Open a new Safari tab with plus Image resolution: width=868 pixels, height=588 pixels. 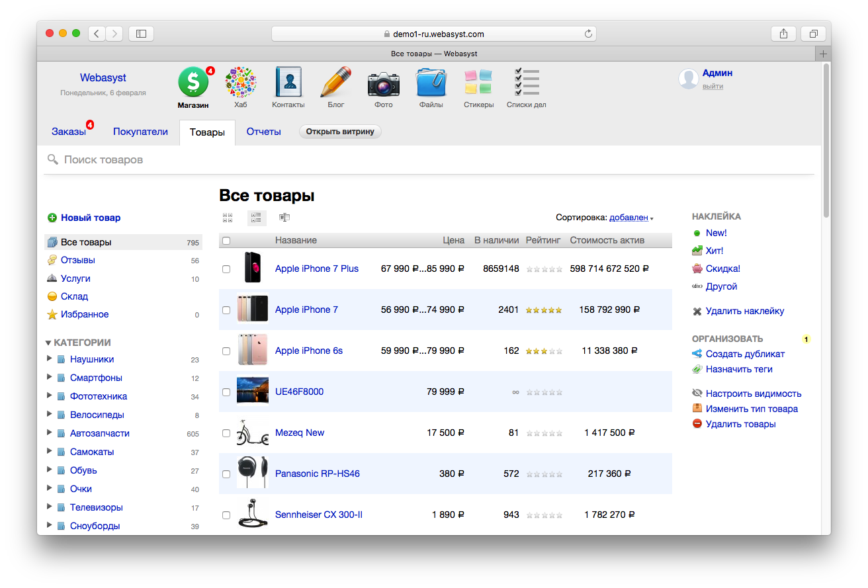pos(823,54)
